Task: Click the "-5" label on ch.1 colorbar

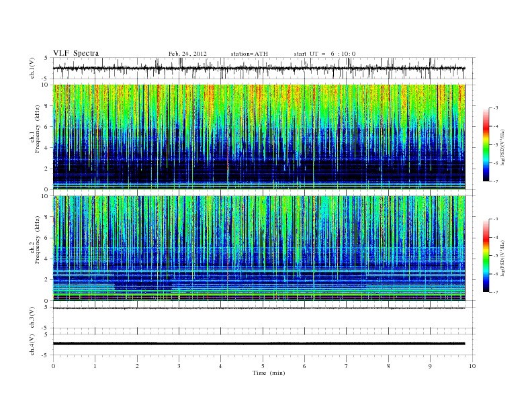Action: coord(496,145)
